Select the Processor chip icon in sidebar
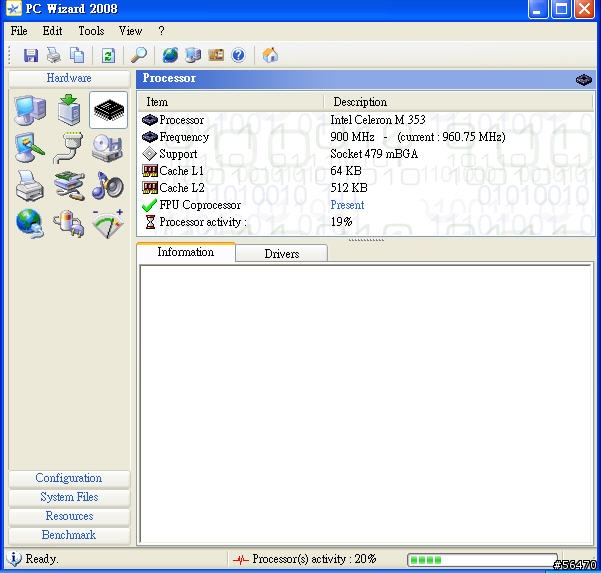 (108, 110)
